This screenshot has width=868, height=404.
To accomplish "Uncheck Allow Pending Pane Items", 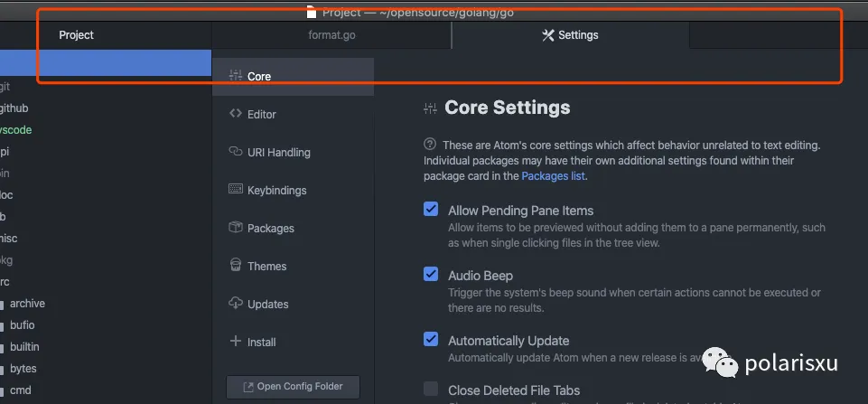I will click(x=431, y=210).
